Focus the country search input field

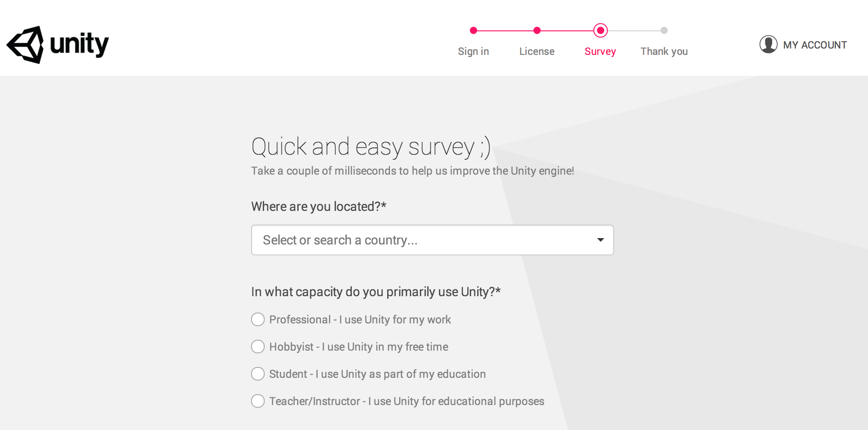click(x=409, y=240)
